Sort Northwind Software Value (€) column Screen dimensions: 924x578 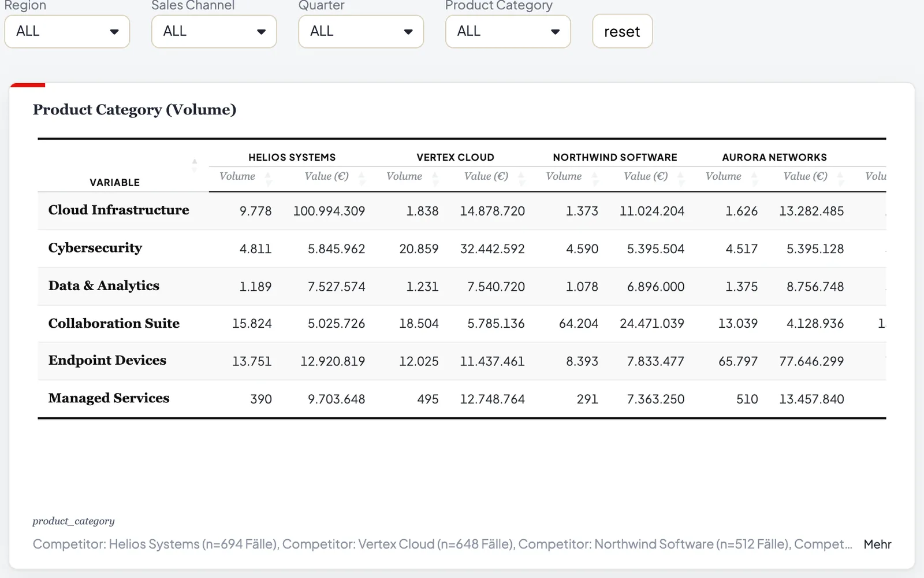click(x=681, y=179)
